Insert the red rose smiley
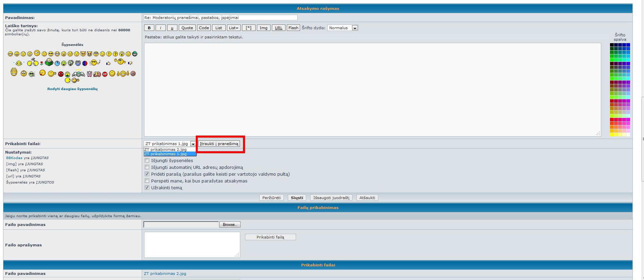The width and height of the screenshot is (644, 280). pos(42,63)
